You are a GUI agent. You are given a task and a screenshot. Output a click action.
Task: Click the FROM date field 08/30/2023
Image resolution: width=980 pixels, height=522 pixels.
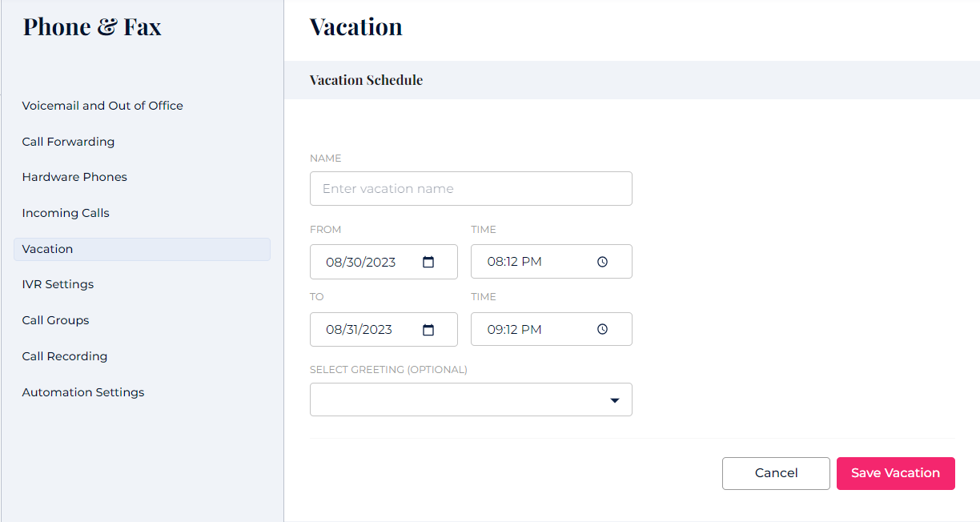coord(361,262)
